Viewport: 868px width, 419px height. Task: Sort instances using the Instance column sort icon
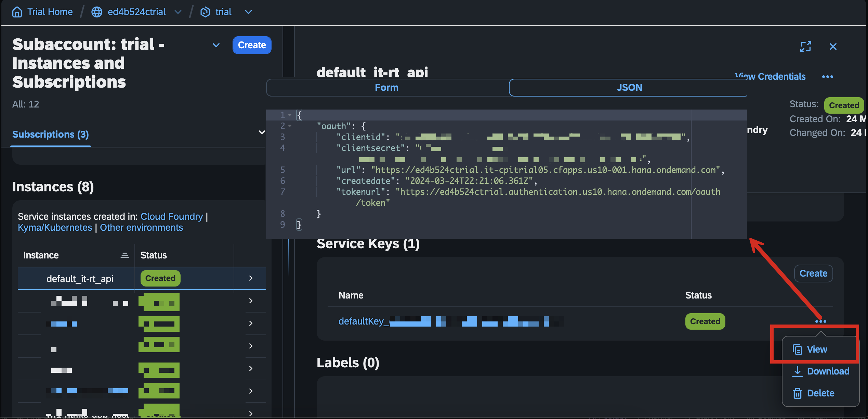(x=124, y=255)
